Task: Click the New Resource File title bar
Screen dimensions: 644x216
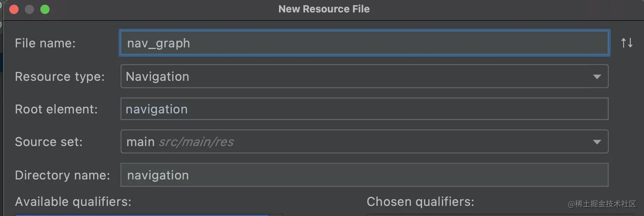Action: tap(324, 9)
